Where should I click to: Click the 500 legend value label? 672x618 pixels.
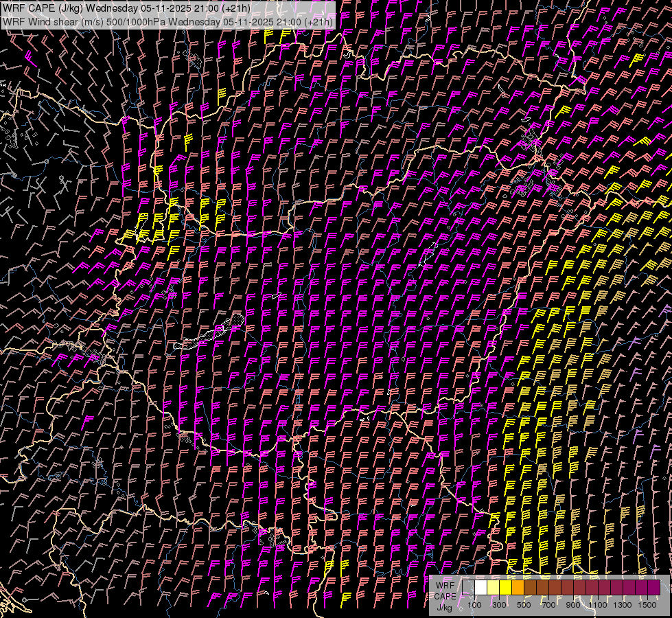click(524, 606)
